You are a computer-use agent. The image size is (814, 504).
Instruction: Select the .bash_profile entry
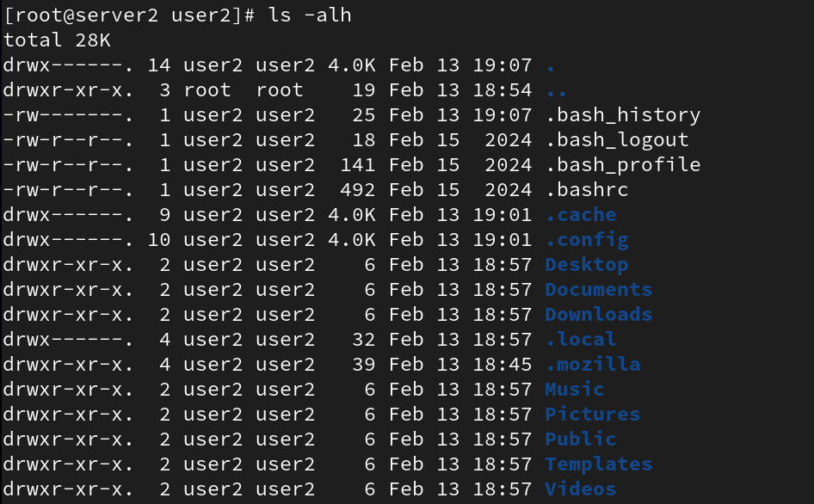[623, 164]
